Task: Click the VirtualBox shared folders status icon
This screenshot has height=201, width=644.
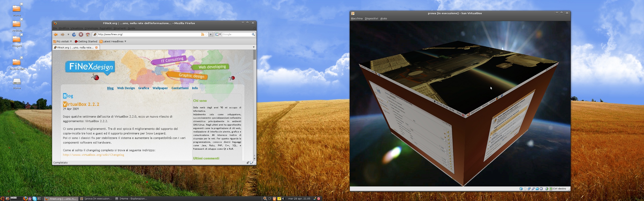Action: (x=537, y=189)
